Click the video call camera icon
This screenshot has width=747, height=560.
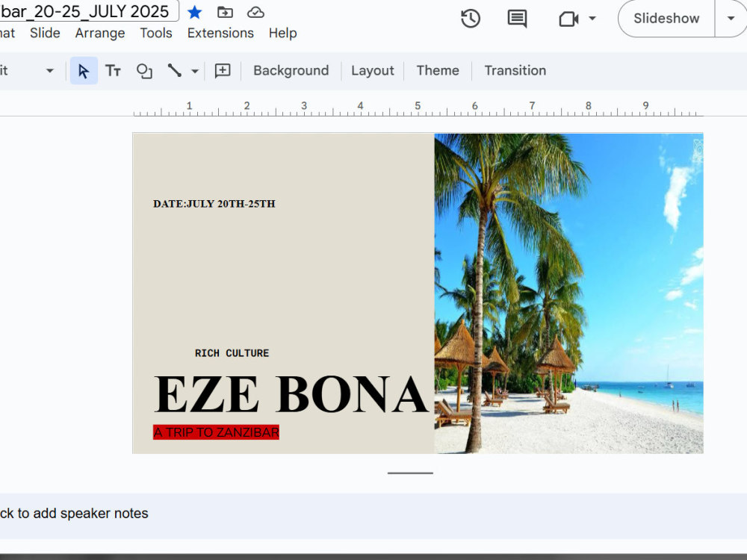point(568,19)
